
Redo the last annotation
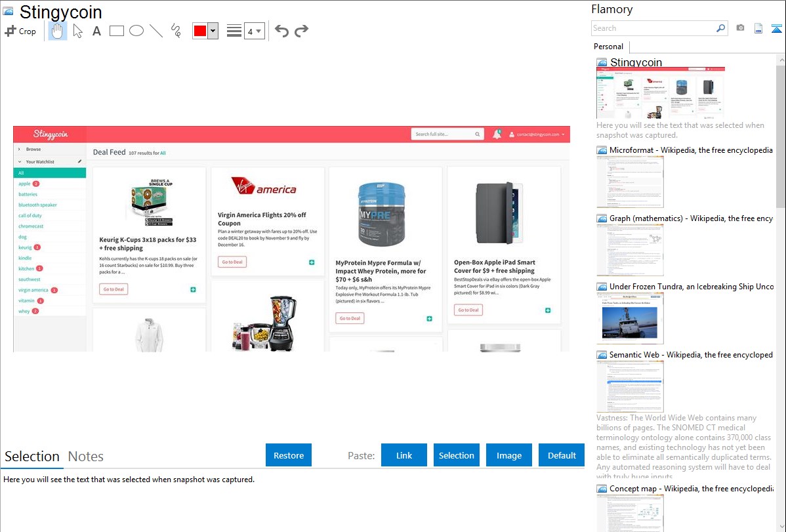(x=301, y=31)
